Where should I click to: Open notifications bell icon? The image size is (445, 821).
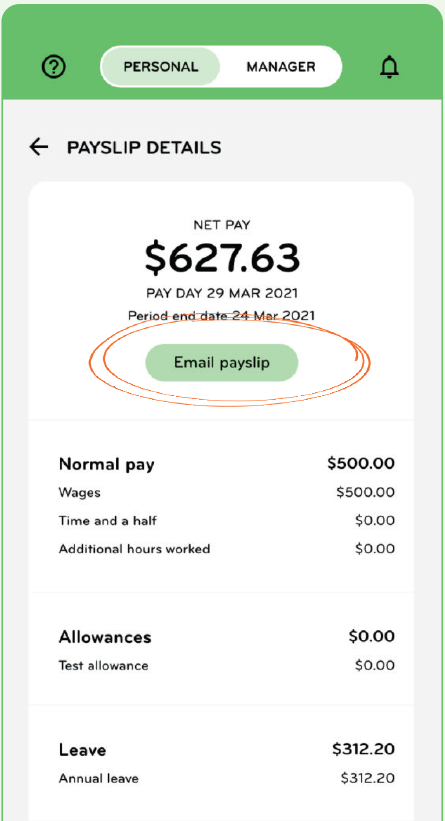pyautogui.click(x=389, y=67)
